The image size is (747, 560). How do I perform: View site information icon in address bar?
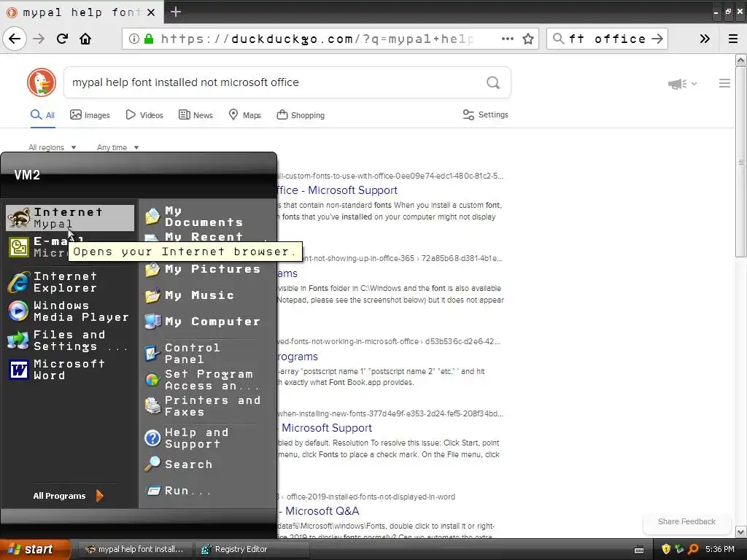tap(134, 39)
